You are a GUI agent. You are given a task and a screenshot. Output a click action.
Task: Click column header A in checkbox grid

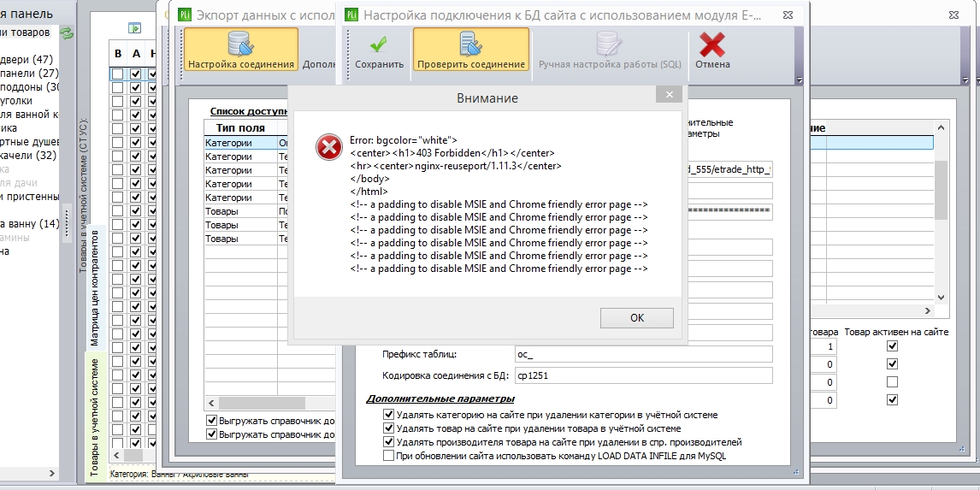pos(136,54)
